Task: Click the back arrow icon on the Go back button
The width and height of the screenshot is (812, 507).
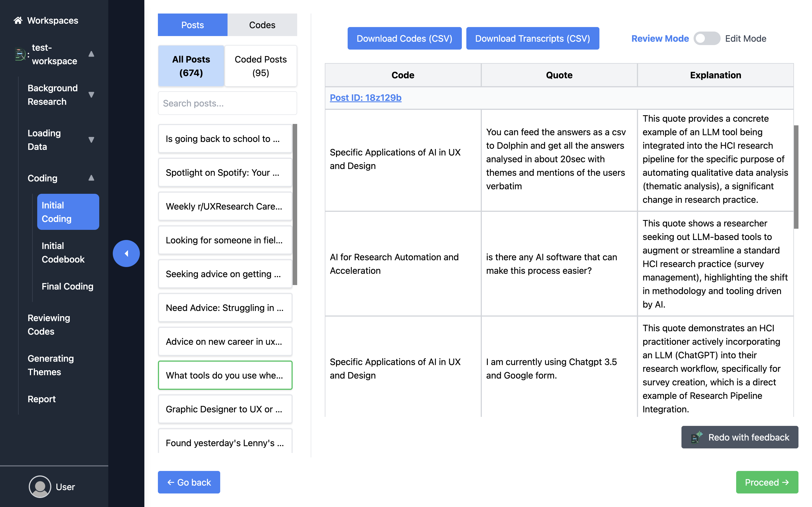Action: click(171, 482)
